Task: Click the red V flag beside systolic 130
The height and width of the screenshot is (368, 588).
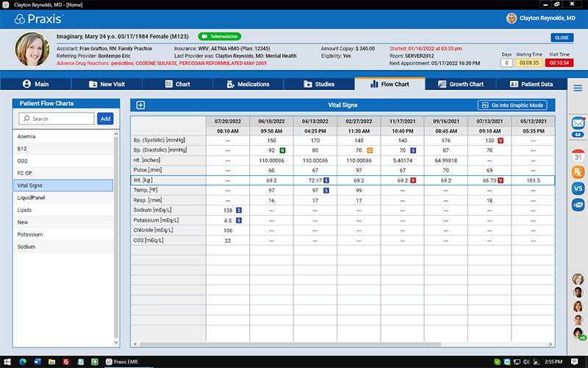Action: [501, 141]
